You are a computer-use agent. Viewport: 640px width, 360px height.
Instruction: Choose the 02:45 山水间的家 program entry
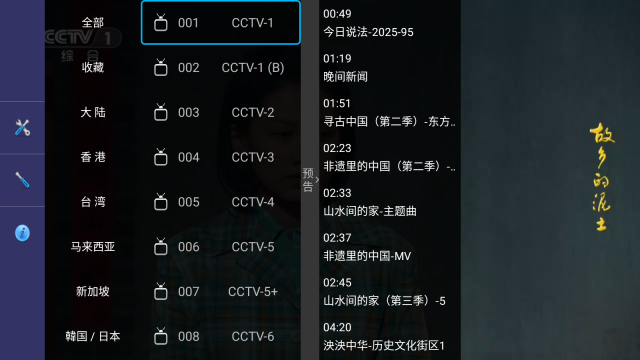[390, 292]
